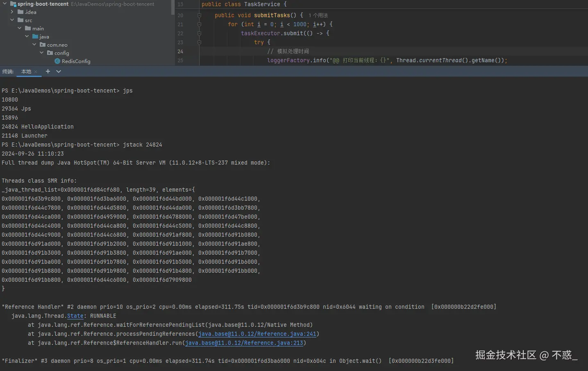Click the address 0x000001f6d7909800
The image size is (588, 371).
click(162, 280)
